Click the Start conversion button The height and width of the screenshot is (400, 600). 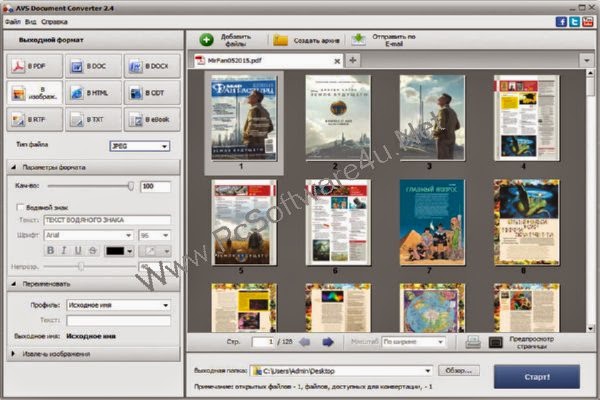[x=537, y=377]
